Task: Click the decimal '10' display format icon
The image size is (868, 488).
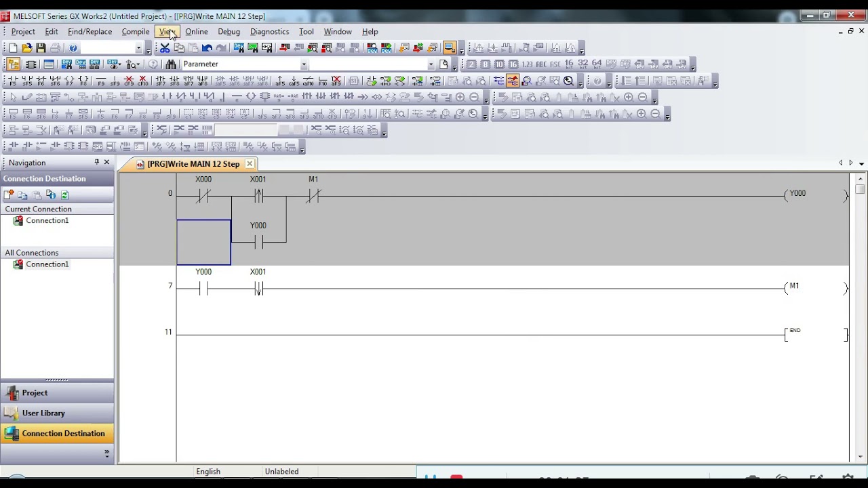Action: [x=499, y=64]
